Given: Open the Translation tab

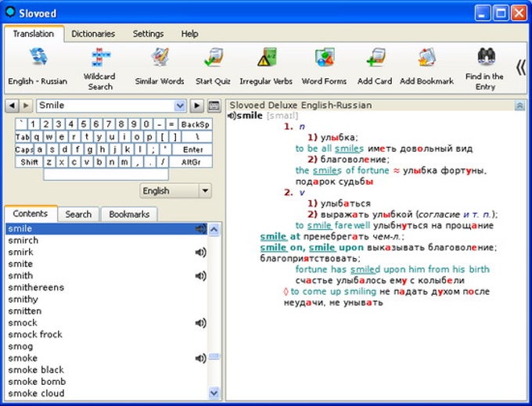Looking at the screenshot, I should [34, 34].
